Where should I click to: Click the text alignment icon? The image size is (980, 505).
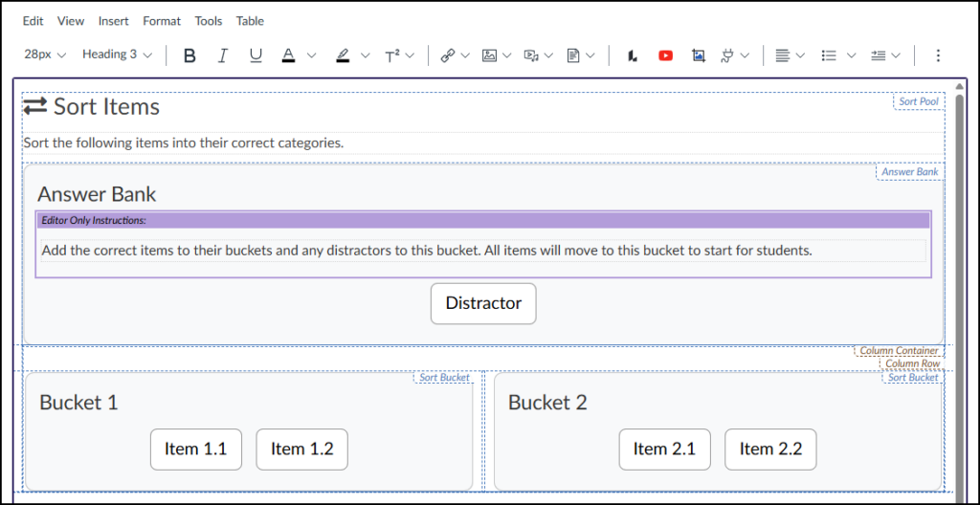point(782,55)
